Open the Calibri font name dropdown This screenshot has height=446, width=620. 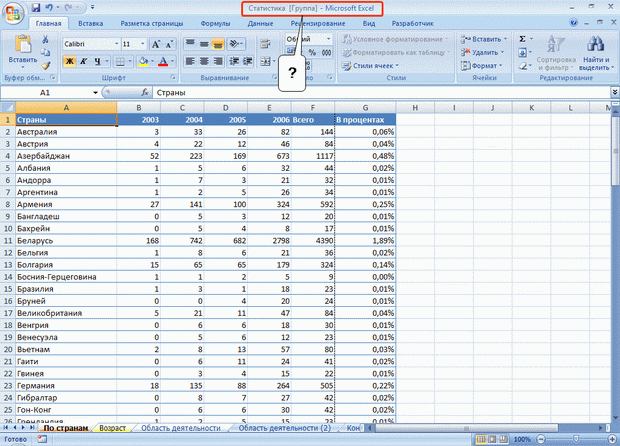[117, 43]
